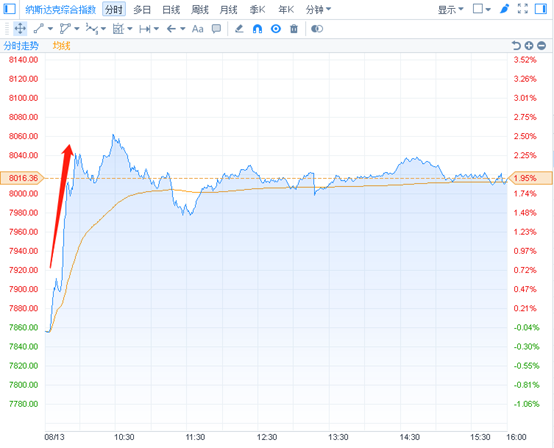The width and height of the screenshot is (554, 448).
Task: Expand the 分钟 minutes dropdown
Action: coord(318,10)
